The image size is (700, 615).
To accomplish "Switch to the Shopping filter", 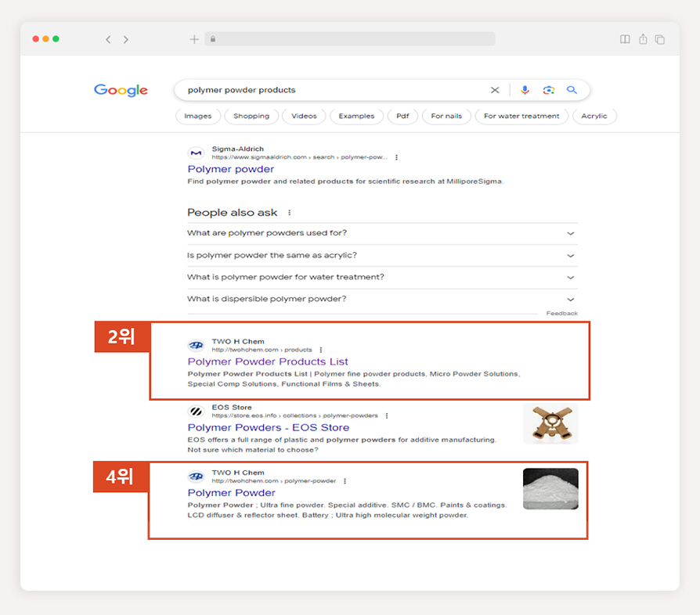I will coord(251,116).
